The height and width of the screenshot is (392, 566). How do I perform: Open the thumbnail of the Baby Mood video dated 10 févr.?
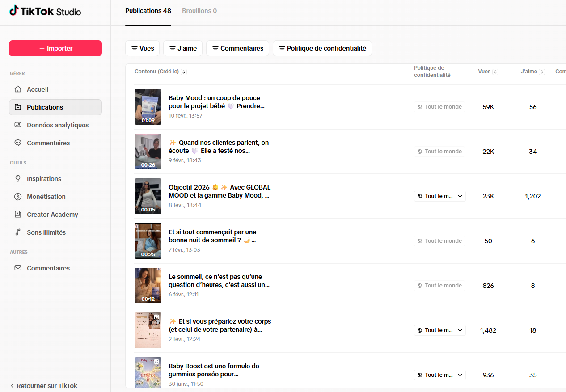pos(148,107)
